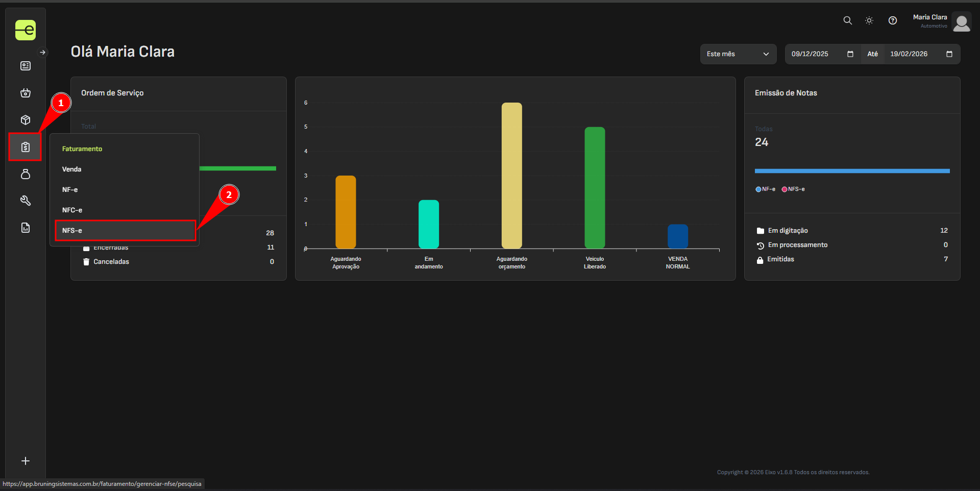The height and width of the screenshot is (491, 980).
Task: Open the wrench services sidebar icon
Action: coord(26,201)
